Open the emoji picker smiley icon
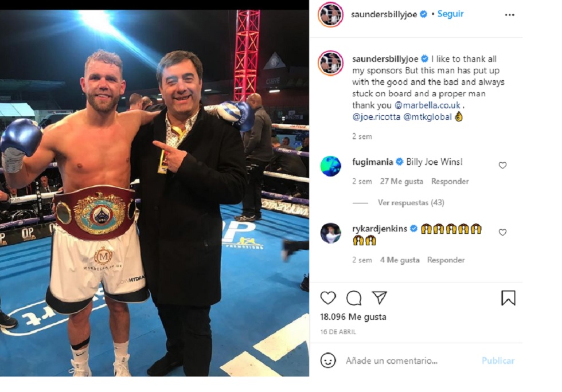Screen dimensions: 562x392 [x=328, y=360]
